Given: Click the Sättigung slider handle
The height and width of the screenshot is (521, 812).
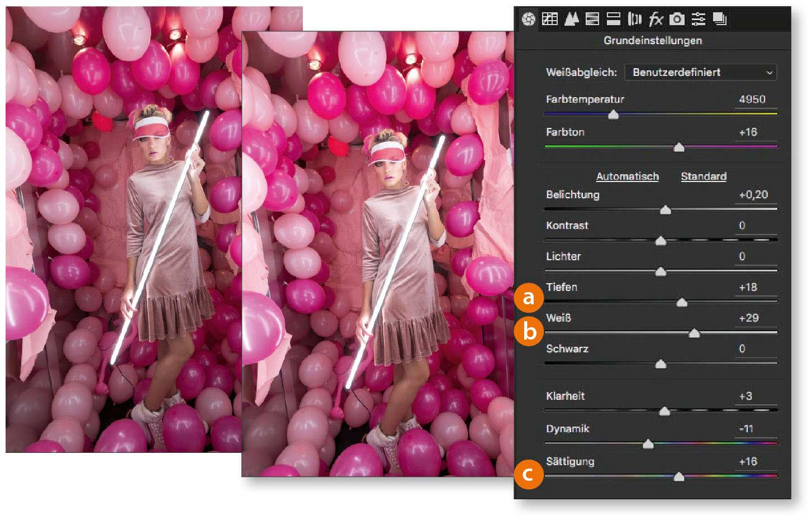Looking at the screenshot, I should [x=678, y=477].
